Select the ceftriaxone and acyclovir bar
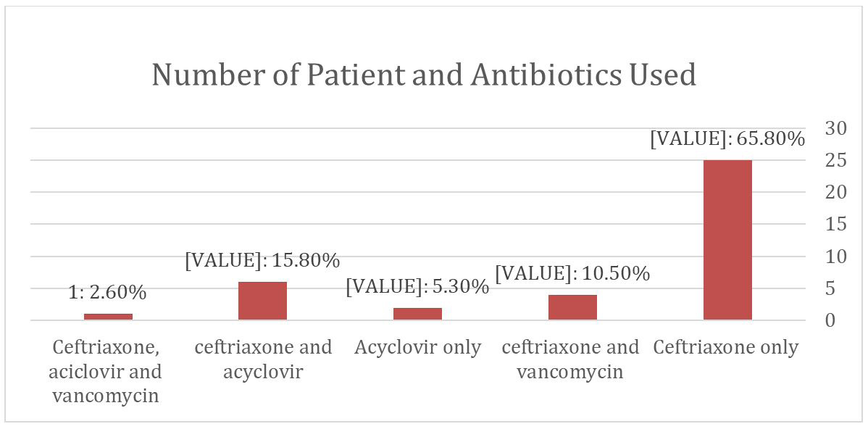 [262, 301]
